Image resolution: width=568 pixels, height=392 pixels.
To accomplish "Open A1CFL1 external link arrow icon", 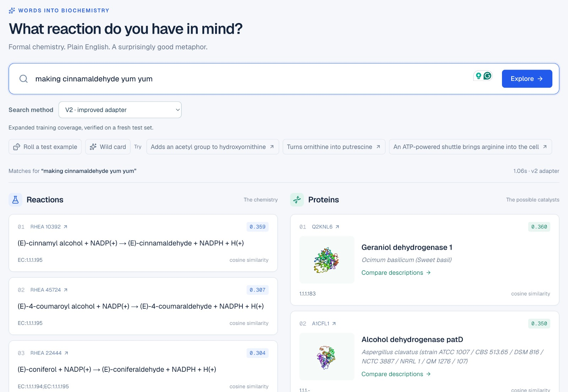I will pos(334,324).
